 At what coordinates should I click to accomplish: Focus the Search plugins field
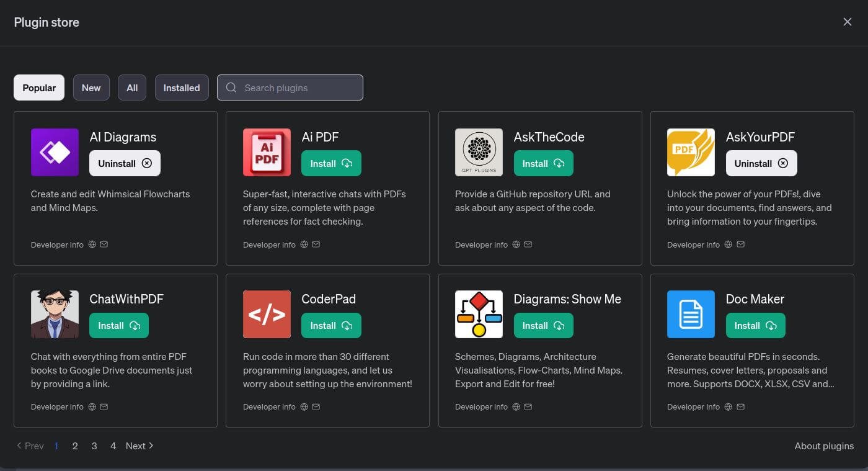(298, 87)
